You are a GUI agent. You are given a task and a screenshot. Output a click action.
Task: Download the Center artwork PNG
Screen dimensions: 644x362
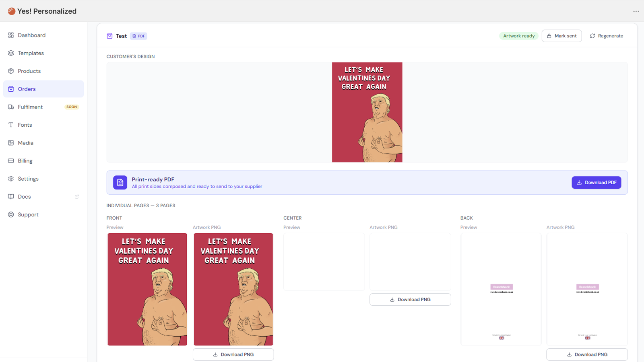410,300
